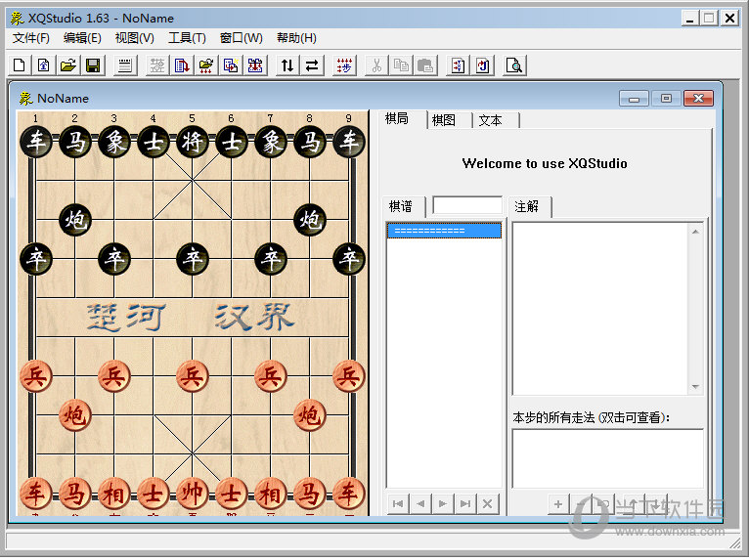Open the 帮助(H) menu
This screenshot has width=749, height=560.
pyautogui.click(x=296, y=38)
